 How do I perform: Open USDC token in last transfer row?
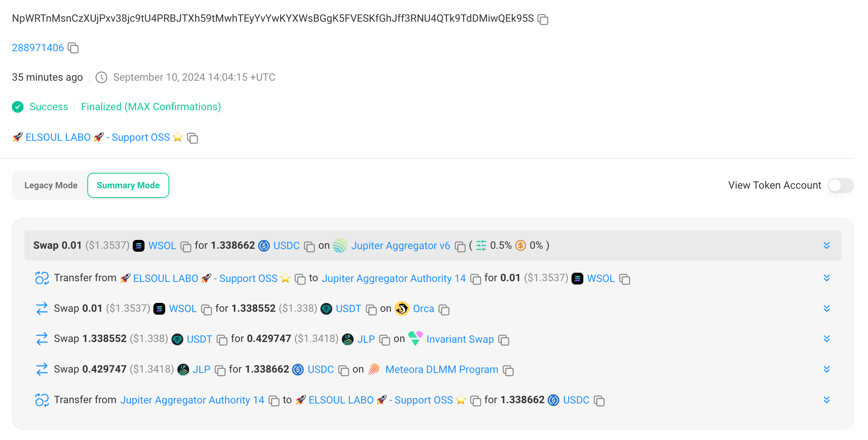pos(576,400)
